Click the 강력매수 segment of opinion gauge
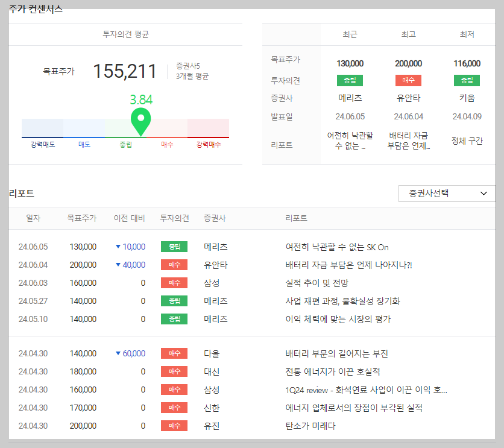Viewport: 504px width, 448px height. pos(208,128)
